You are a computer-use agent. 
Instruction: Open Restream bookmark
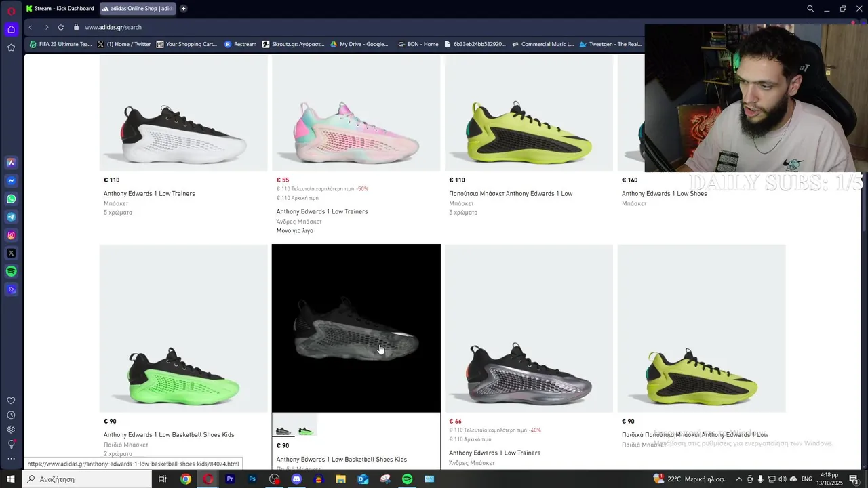240,44
